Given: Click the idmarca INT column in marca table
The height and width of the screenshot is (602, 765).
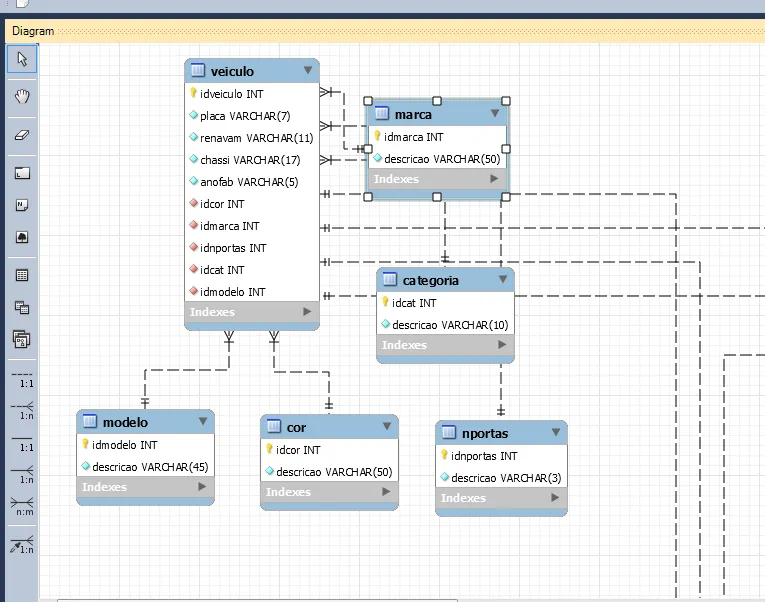Looking at the screenshot, I should pyautogui.click(x=413, y=137).
